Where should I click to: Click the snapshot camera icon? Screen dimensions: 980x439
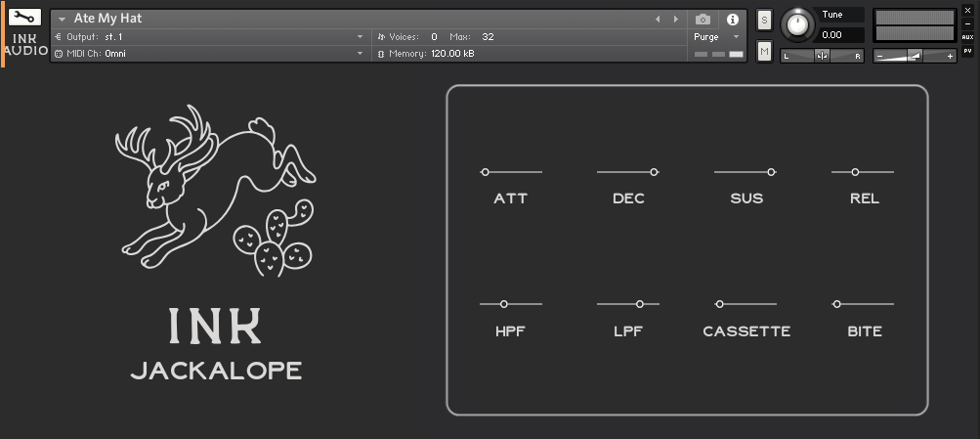pyautogui.click(x=702, y=19)
